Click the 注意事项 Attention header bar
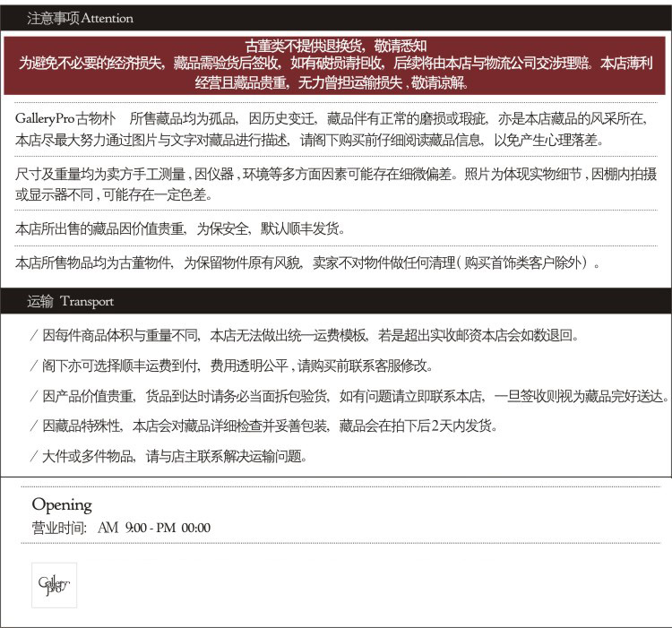 [336, 18]
